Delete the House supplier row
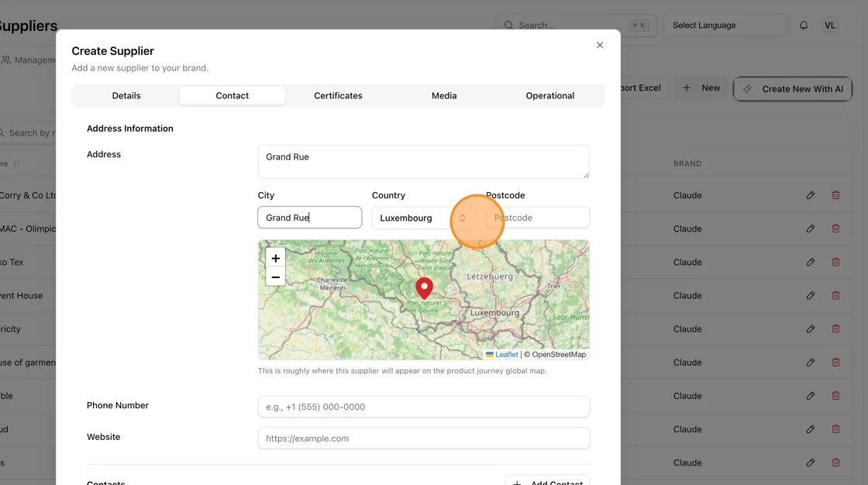Screen dimensions: 868x485 [836, 295]
